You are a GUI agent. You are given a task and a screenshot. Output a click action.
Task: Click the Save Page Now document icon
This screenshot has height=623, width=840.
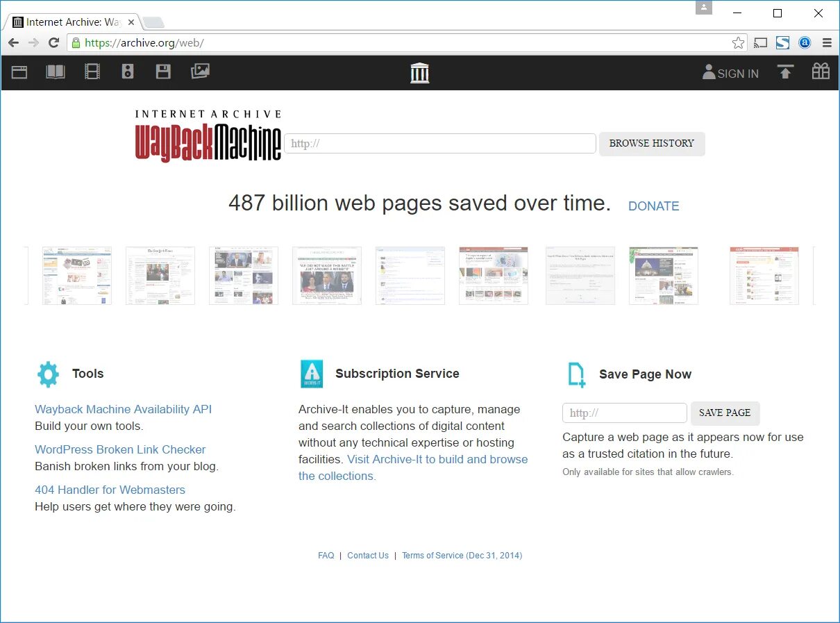[x=576, y=374]
